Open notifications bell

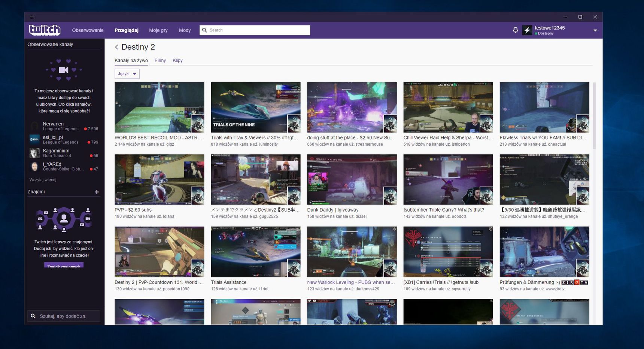[515, 30]
